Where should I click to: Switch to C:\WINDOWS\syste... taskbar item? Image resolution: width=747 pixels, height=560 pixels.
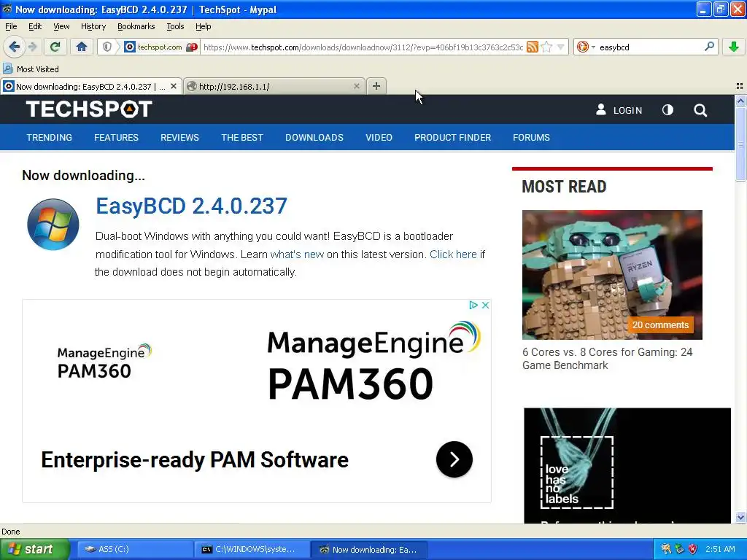point(252,550)
